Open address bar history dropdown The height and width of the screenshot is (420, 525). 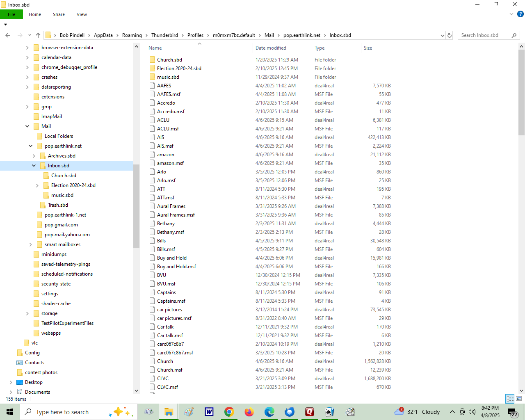click(443, 35)
